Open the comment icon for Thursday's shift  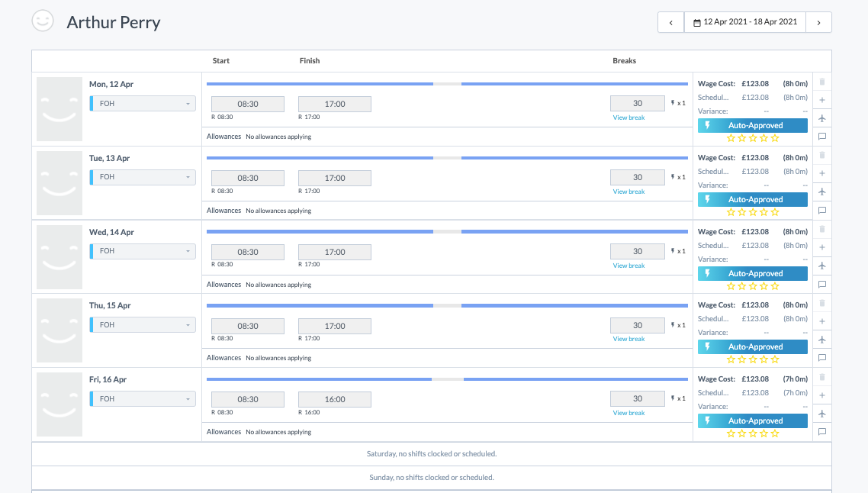tap(821, 358)
